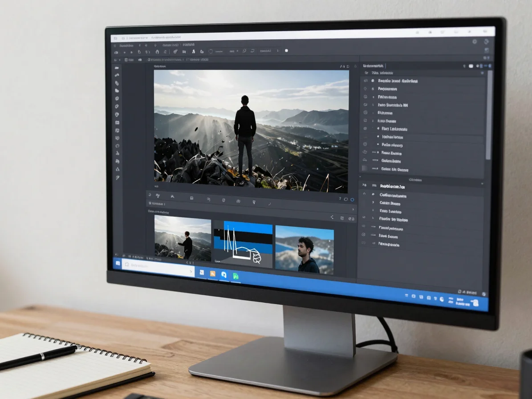Open the dropdown arrow on the lower panel header

coord(482,184)
